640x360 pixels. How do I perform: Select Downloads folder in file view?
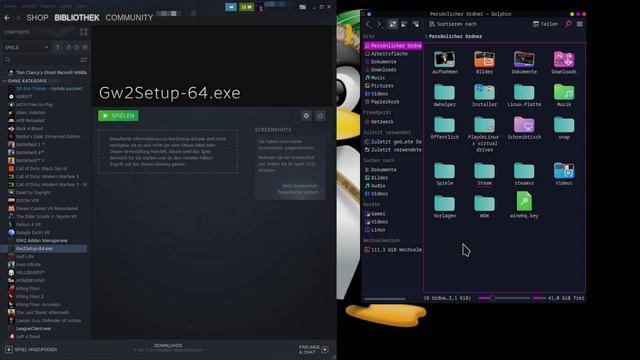(564, 62)
